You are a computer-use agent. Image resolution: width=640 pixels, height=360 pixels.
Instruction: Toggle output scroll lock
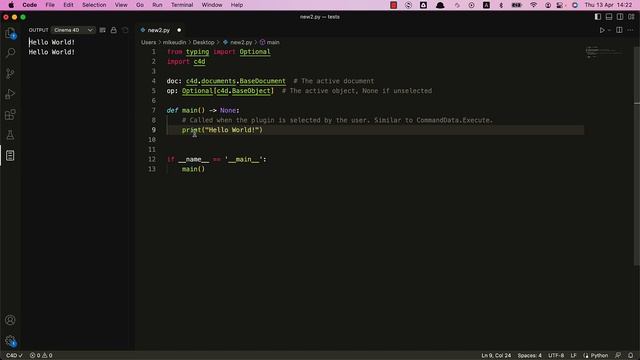pyautogui.click(x=113, y=30)
